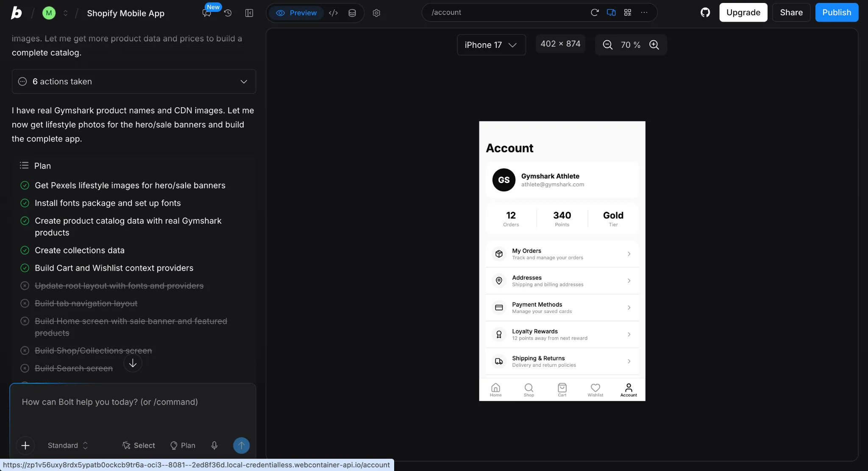Switch to code view icon

[x=334, y=13]
